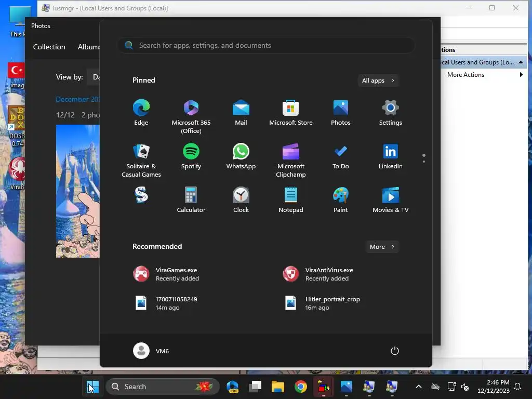Viewport: 532px width, 399px height.
Task: Show All apps list
Action: [378, 81]
